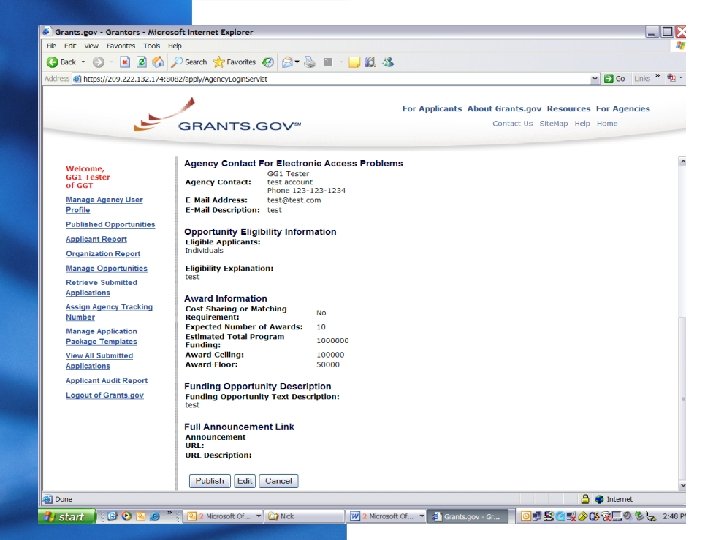This screenshot has height=540, width=720.
Task: Open the History toolbar icon
Action: point(268,62)
